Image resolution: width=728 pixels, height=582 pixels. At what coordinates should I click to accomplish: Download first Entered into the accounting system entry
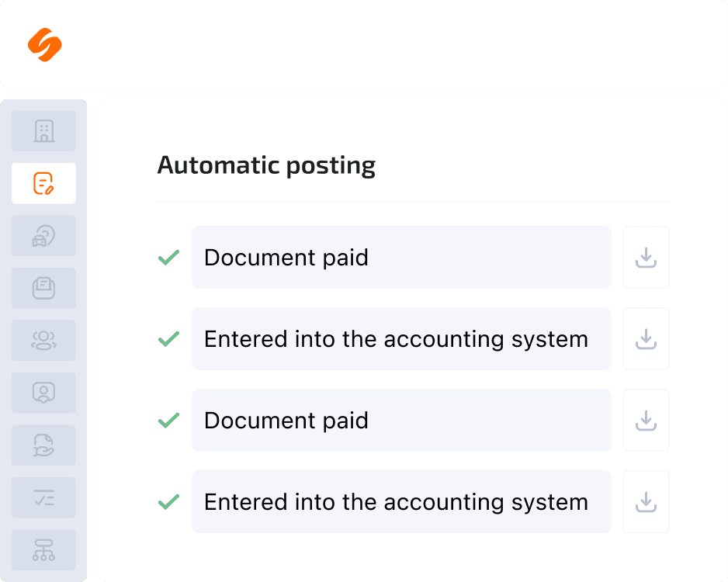click(646, 339)
